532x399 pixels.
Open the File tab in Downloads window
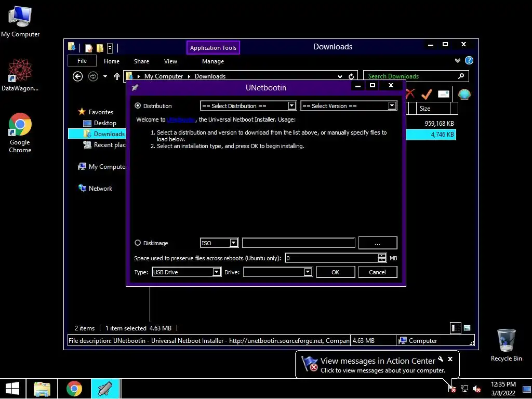coord(82,61)
